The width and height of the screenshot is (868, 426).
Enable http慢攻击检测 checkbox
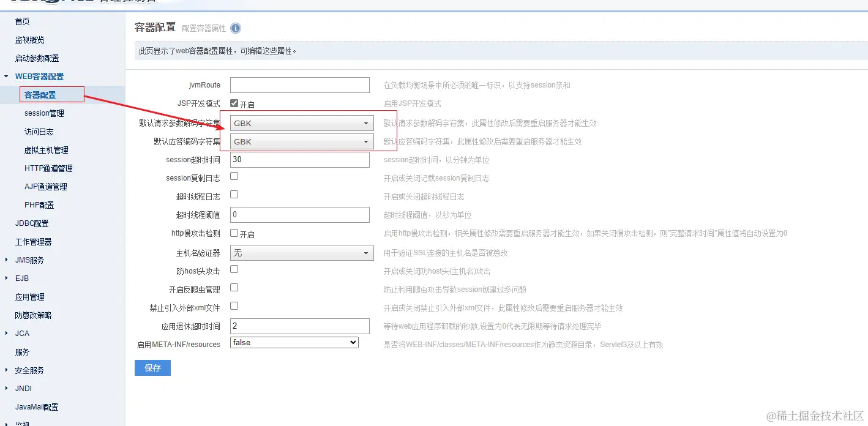(x=234, y=233)
